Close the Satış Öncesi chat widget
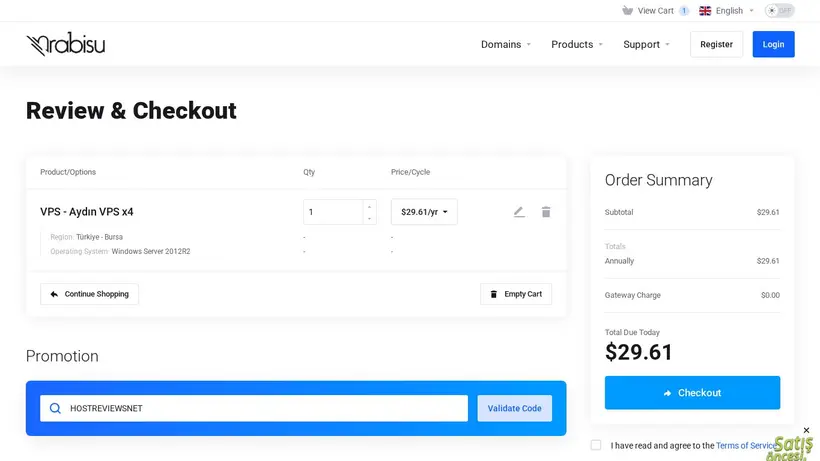The height and width of the screenshot is (461, 820). [806, 430]
